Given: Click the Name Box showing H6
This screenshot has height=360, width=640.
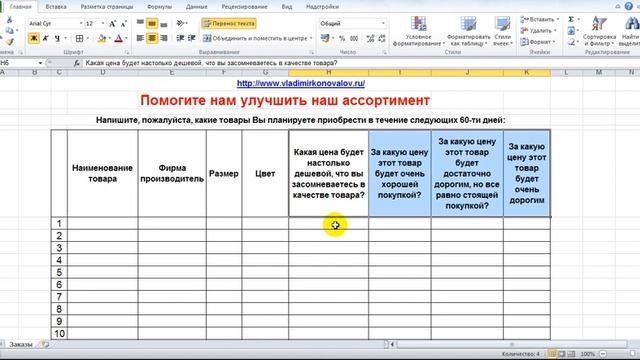Looking at the screenshot, I should (x=18, y=63).
